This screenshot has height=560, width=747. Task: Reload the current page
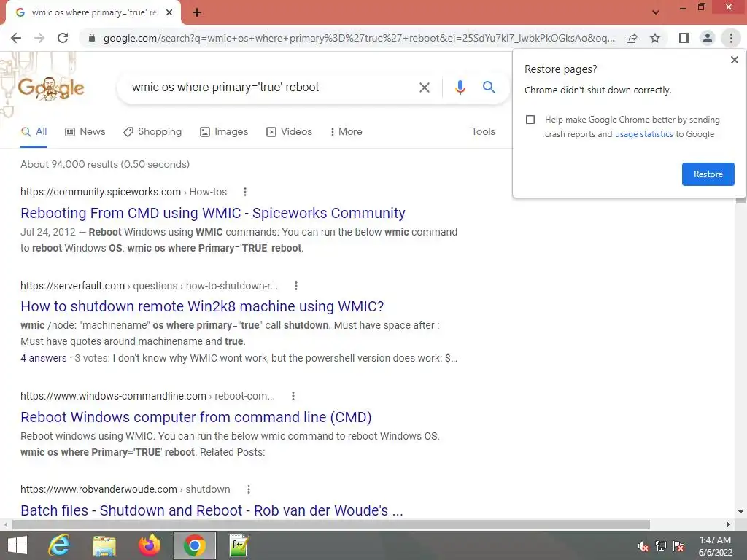click(x=63, y=38)
